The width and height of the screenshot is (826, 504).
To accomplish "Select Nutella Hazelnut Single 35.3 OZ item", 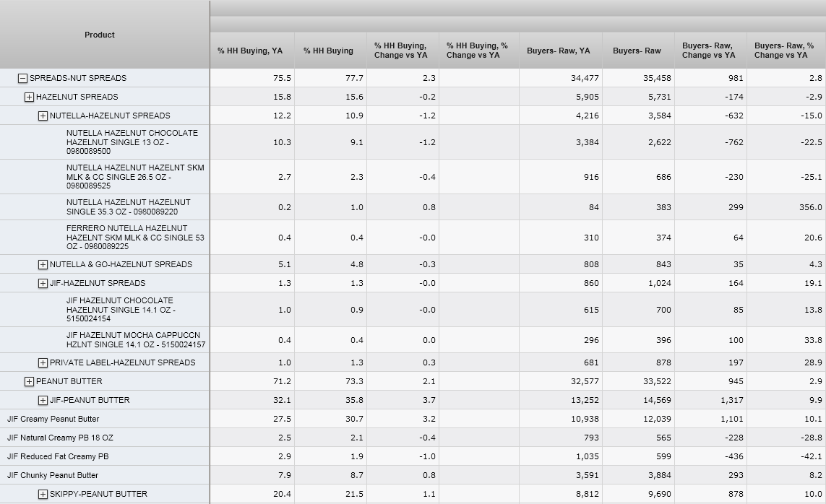I will click(x=128, y=207).
